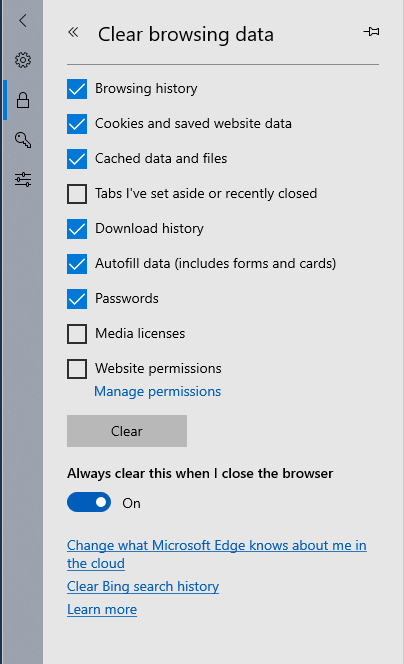Select the Privacy & security lock icon
This screenshot has width=404, height=664.
coord(23,100)
